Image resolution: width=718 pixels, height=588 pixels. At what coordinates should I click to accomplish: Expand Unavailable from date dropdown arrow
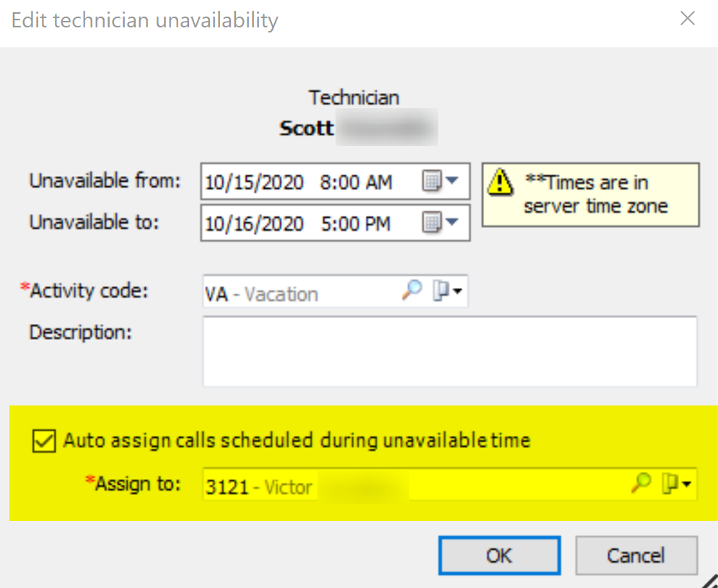(x=452, y=181)
